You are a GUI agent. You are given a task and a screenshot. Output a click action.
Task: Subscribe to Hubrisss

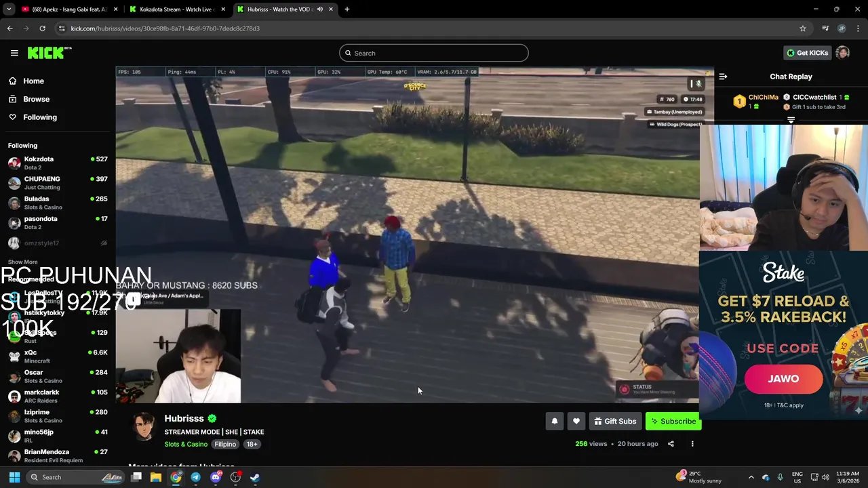tap(673, 422)
